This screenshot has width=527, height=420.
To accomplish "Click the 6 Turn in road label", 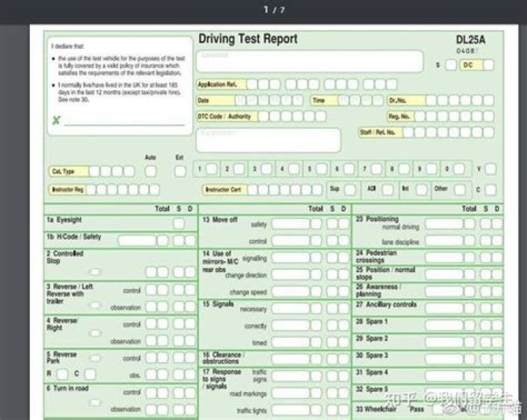I will (x=67, y=389).
